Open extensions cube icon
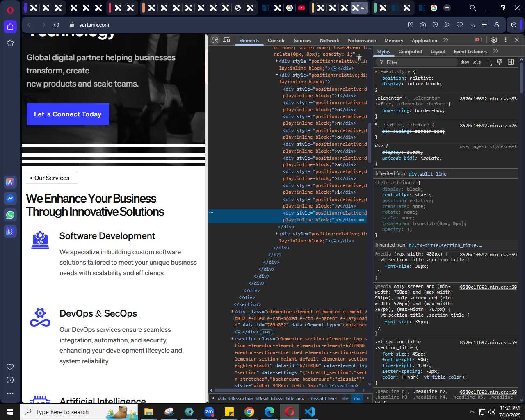The width and height of the screenshot is (525, 420). [x=514, y=25]
